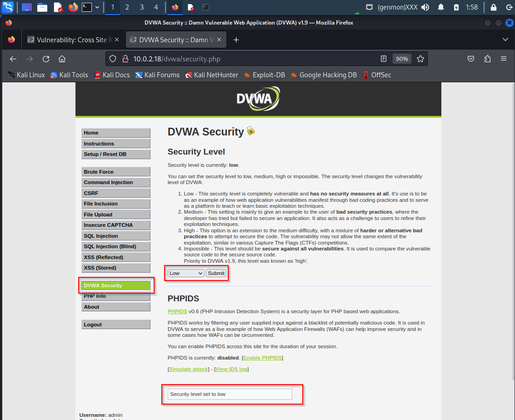This screenshot has width=515, height=420.
Task: Toggle reader view icon in address bar
Action: coord(383,59)
